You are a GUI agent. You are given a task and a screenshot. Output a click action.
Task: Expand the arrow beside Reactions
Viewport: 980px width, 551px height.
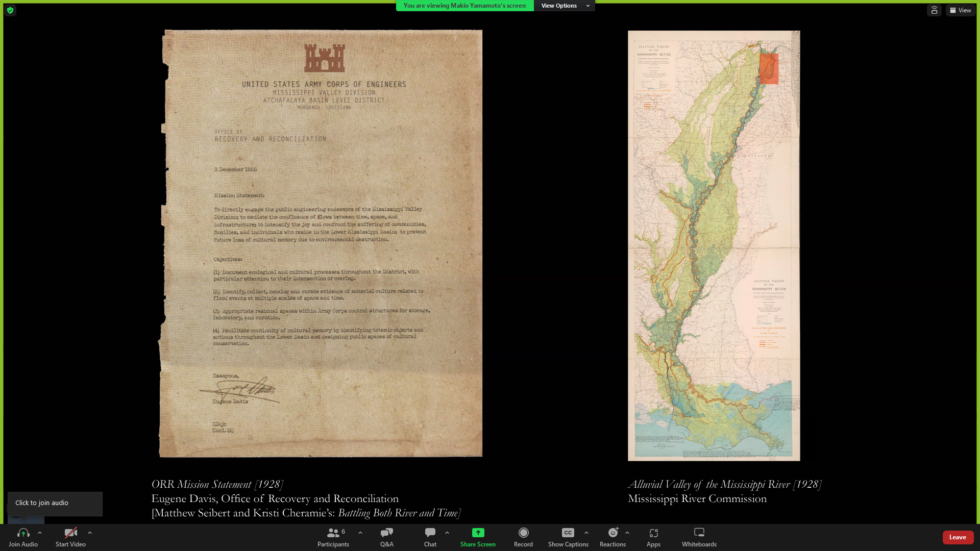point(627,533)
